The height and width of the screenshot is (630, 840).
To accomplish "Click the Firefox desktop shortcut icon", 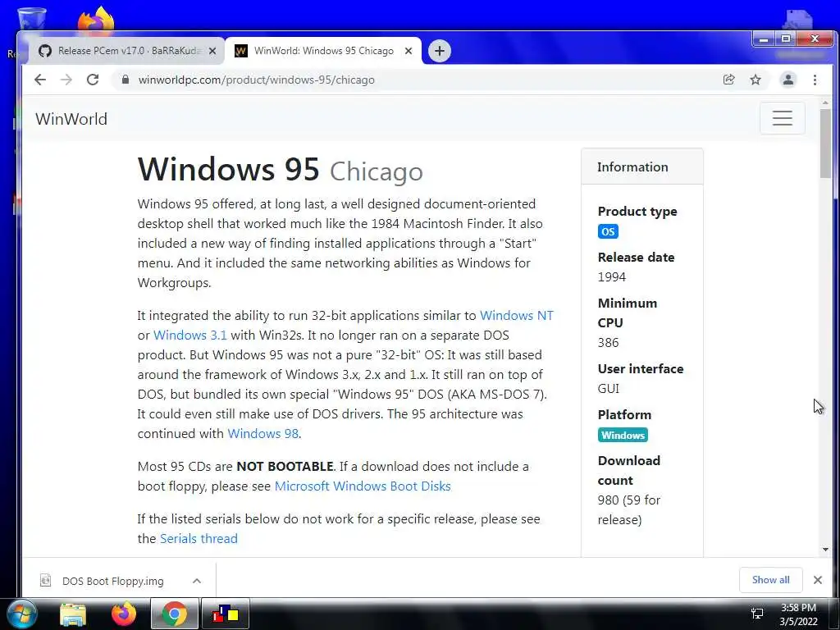I will (97, 20).
